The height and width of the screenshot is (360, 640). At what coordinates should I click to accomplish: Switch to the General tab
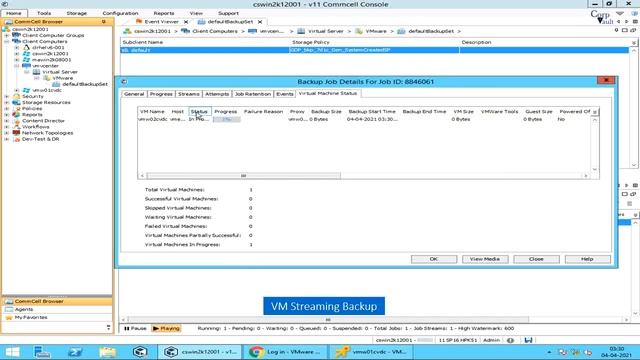134,94
